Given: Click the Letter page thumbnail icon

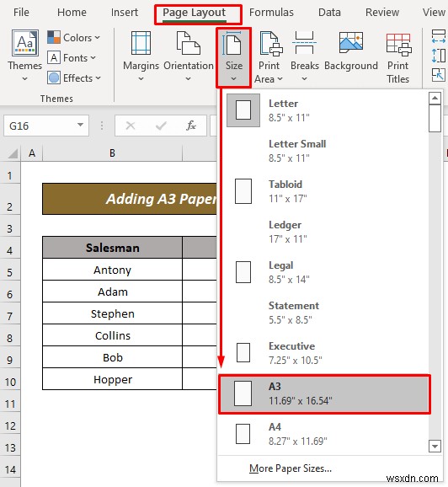Looking at the screenshot, I should pos(243,110).
